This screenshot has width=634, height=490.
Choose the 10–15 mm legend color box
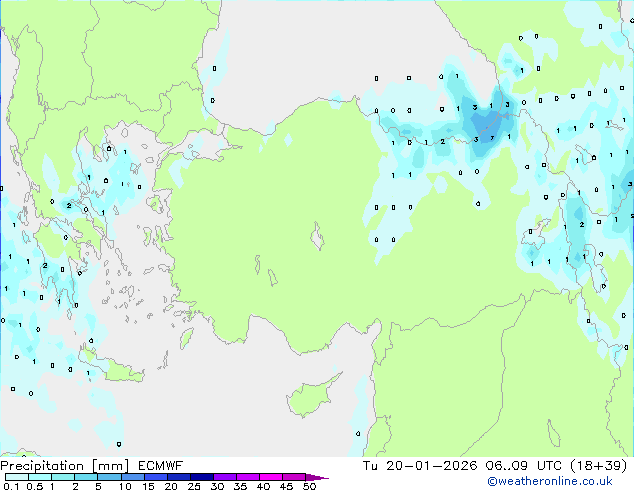pos(132,477)
